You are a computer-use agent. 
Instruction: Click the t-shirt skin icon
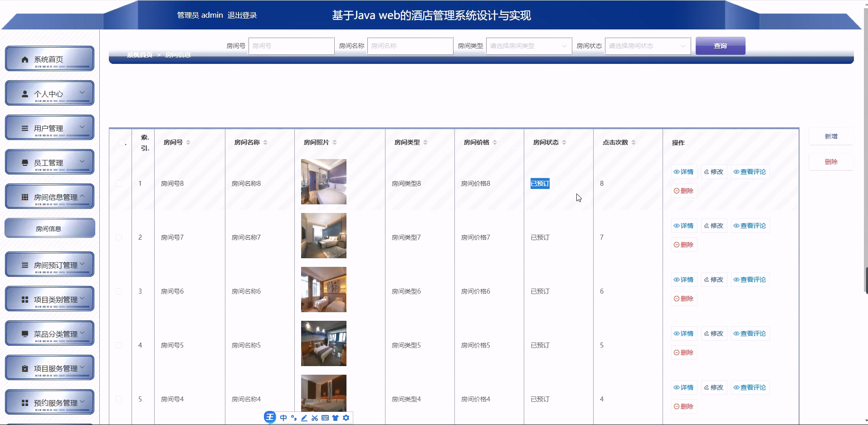(336, 418)
